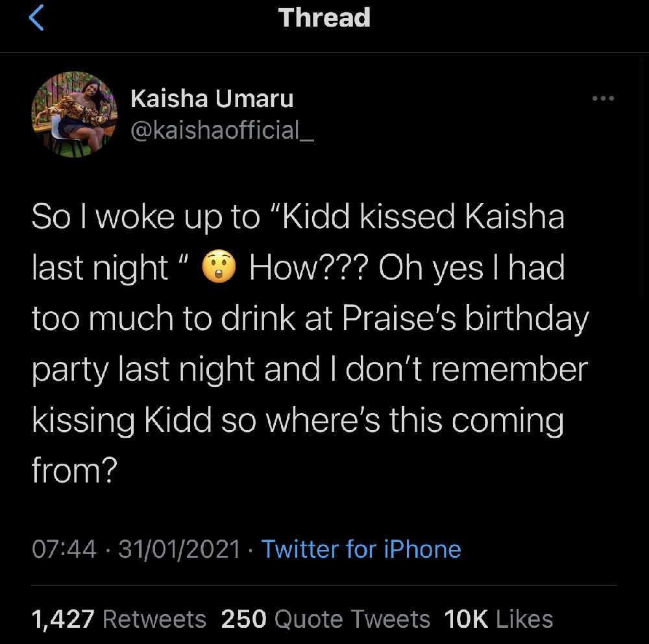This screenshot has height=644, width=649.
Task: Tap the final word "from?"
Action: pyautogui.click(x=74, y=472)
